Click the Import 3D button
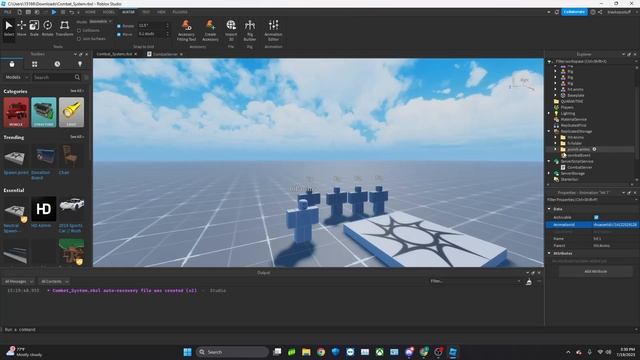Image resolution: width=640 pixels, height=360 pixels. point(231,30)
